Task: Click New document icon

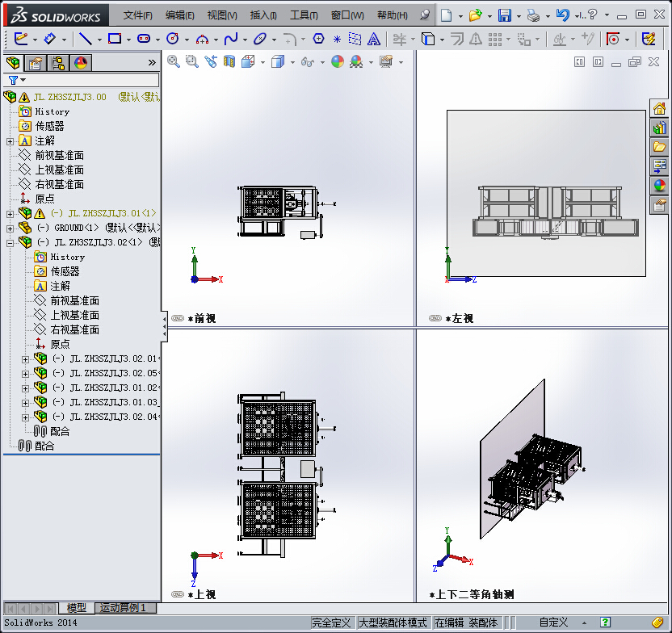Action: pyautogui.click(x=446, y=15)
